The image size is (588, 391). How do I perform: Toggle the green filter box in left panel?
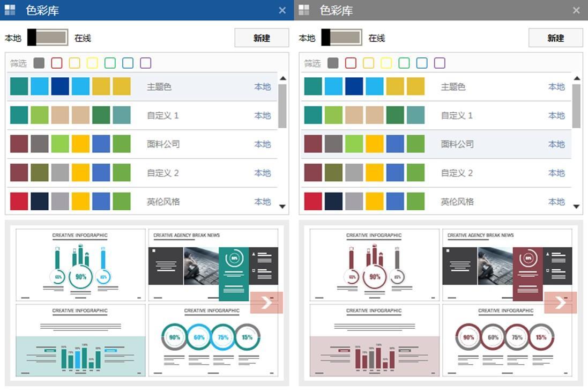[110, 63]
